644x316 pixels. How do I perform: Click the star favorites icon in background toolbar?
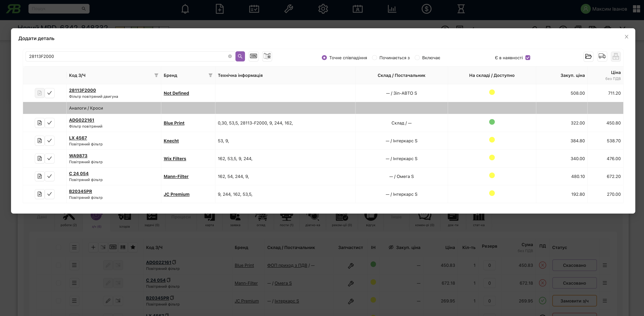133,247
